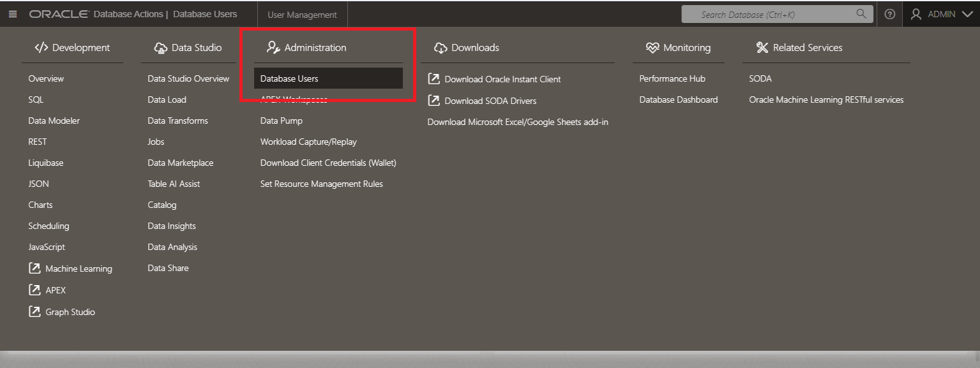Click external icon beside Download Oracle Instant Client
Image resolution: width=980 pixels, height=368 pixels.
(433, 79)
